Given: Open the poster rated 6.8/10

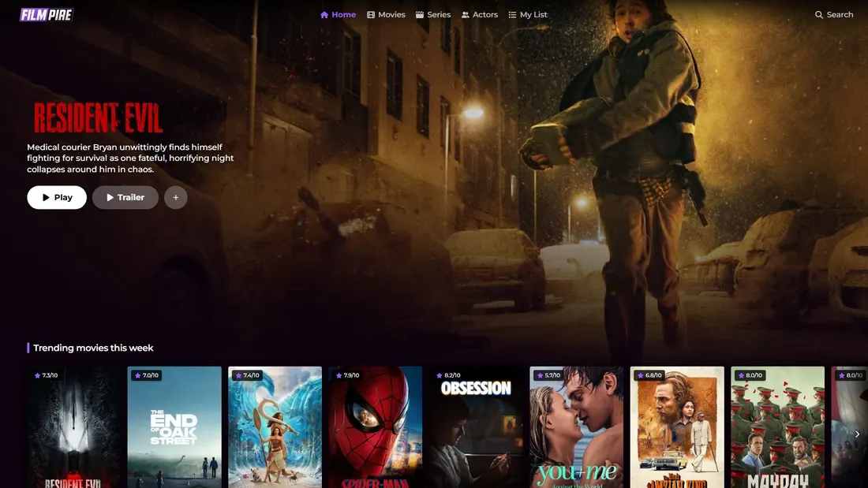Looking at the screenshot, I should click(x=677, y=427).
